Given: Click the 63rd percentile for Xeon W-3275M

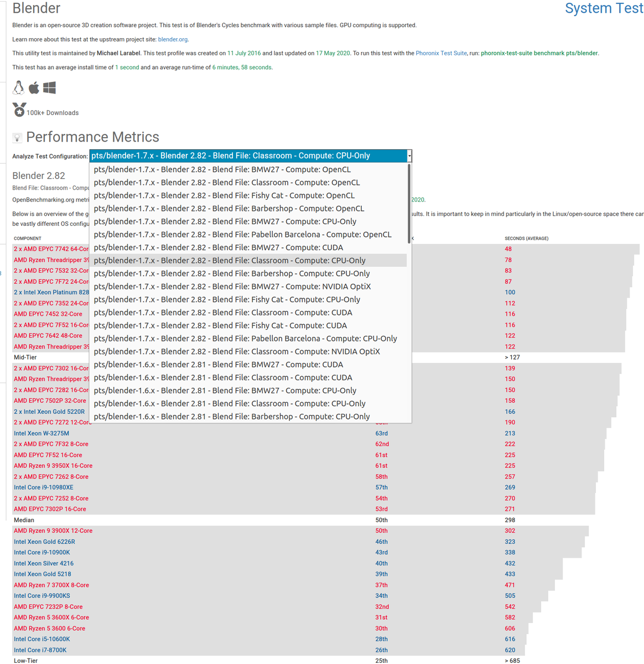Looking at the screenshot, I should 382,433.
